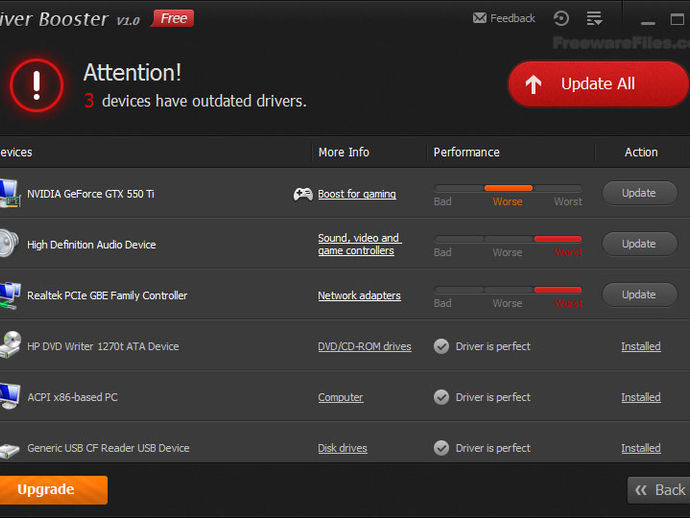Open the Network adapters link

(359, 296)
